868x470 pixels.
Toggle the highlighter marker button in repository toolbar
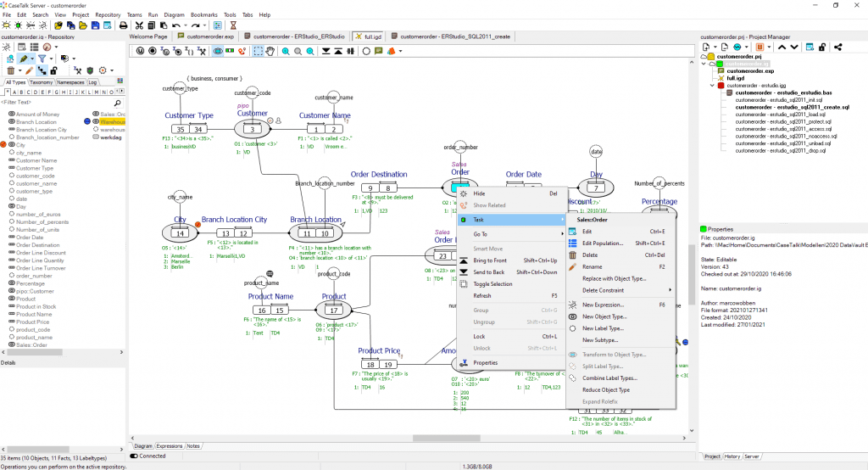(x=23, y=59)
